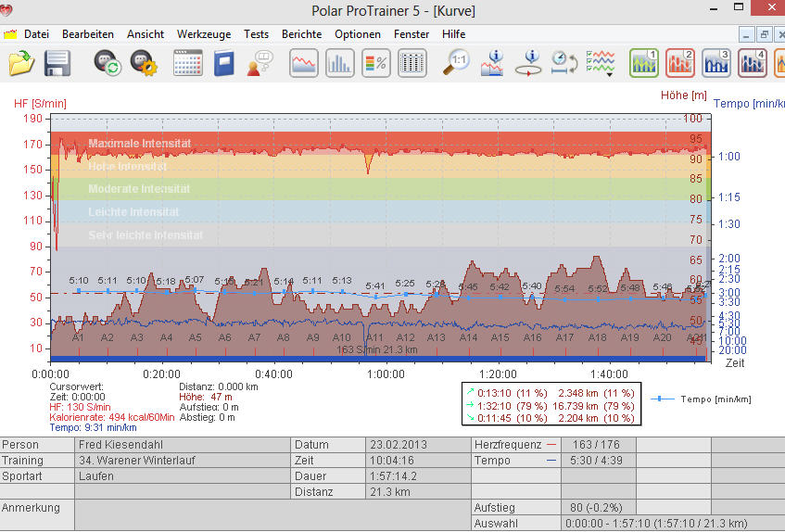Click the floppy disk save icon

[57, 63]
